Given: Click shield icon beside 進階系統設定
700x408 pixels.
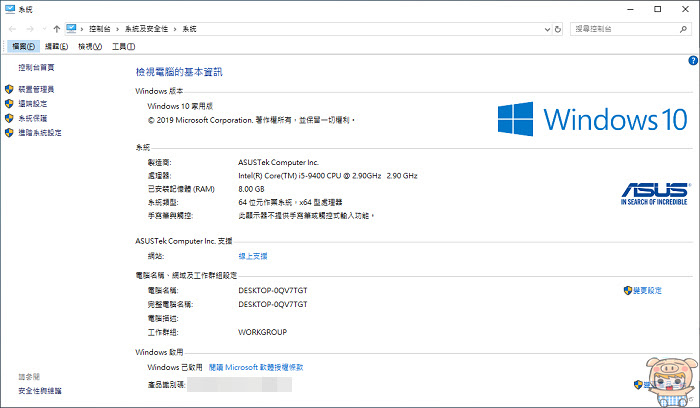Looking at the screenshot, I should [9, 133].
